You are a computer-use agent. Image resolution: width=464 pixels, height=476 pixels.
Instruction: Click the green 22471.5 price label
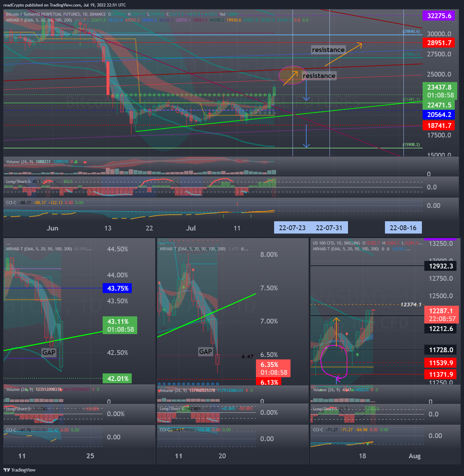pyautogui.click(x=439, y=105)
